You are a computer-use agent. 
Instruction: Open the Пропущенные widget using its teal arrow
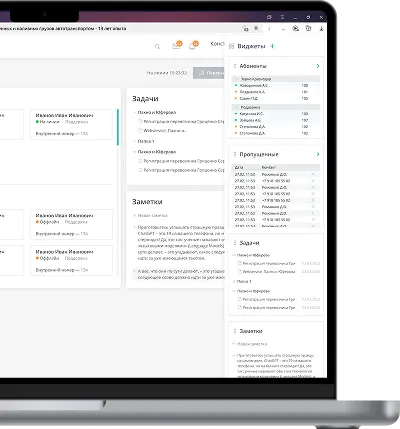pyautogui.click(x=318, y=154)
